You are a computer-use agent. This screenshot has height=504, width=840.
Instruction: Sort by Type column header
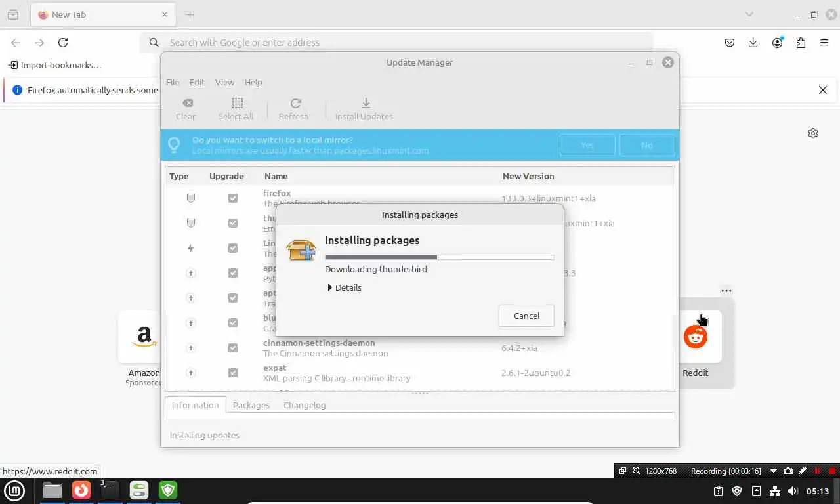pos(179,176)
